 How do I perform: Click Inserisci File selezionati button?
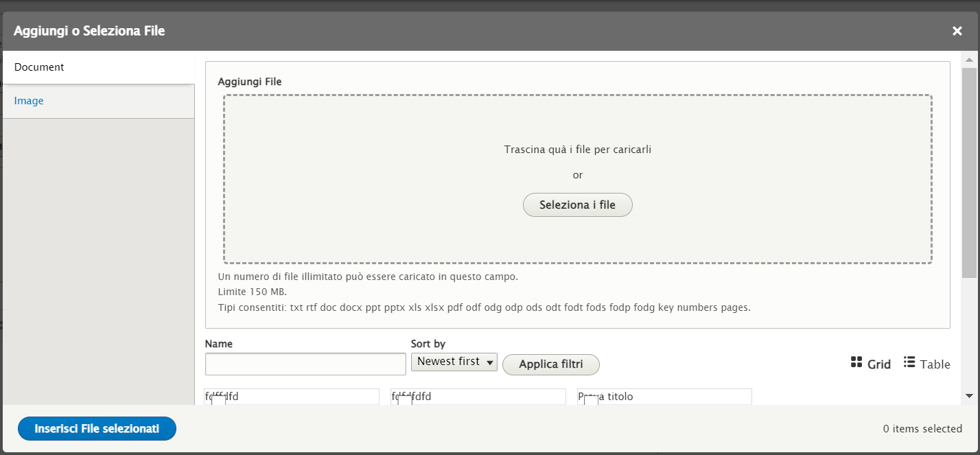click(97, 429)
